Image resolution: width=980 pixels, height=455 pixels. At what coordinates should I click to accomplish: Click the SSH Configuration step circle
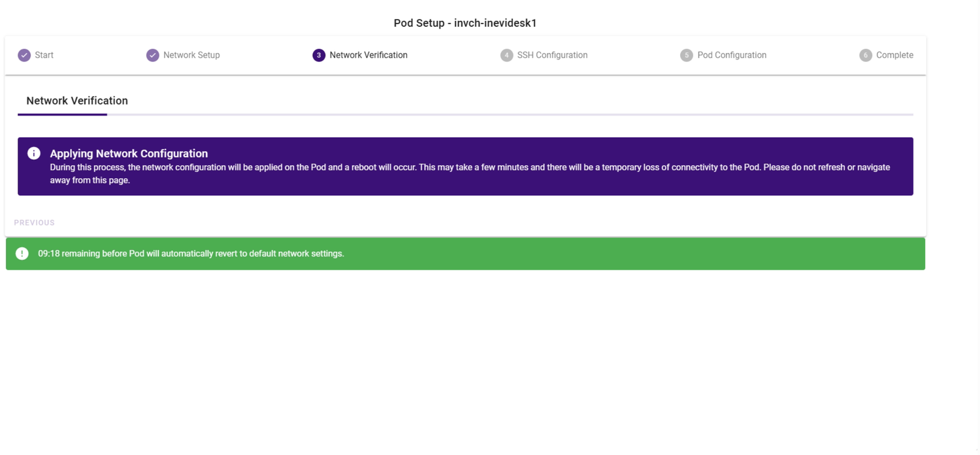click(506, 55)
